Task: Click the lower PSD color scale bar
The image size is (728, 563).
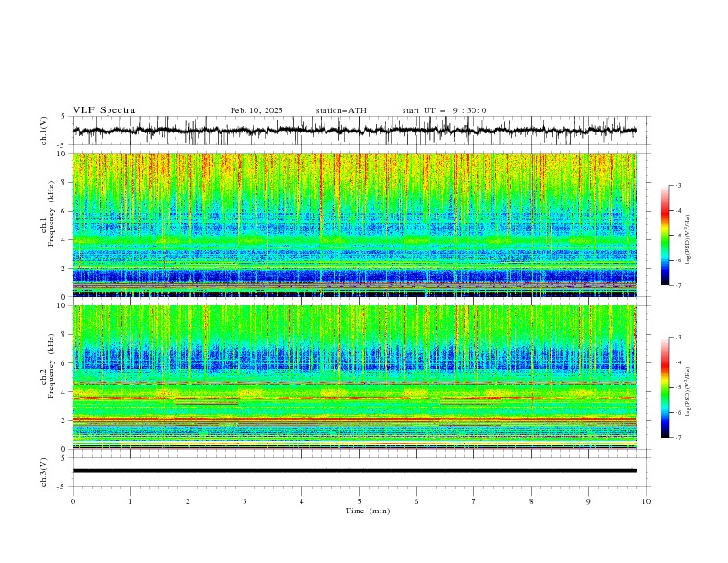Action: pyautogui.click(x=665, y=387)
